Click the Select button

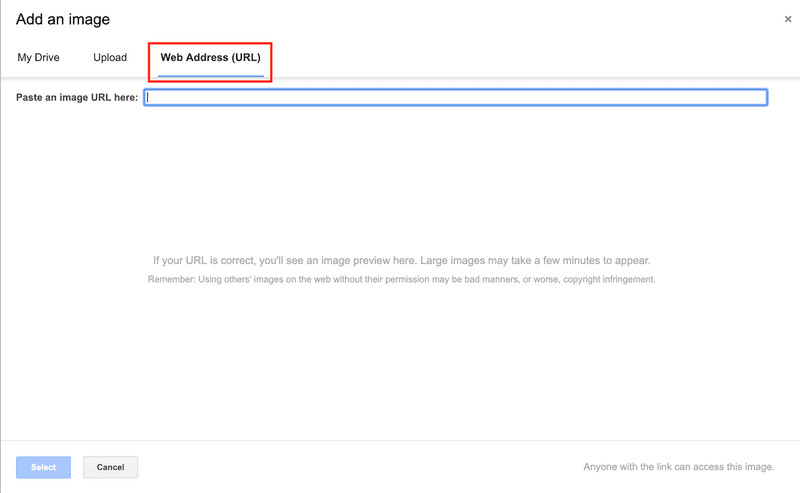[43, 467]
